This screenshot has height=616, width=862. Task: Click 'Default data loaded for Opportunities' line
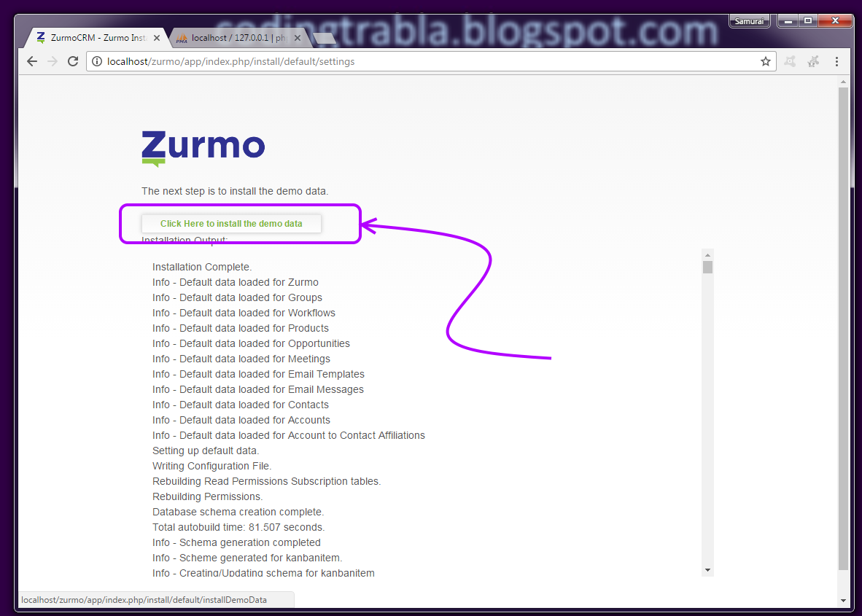pos(251,344)
